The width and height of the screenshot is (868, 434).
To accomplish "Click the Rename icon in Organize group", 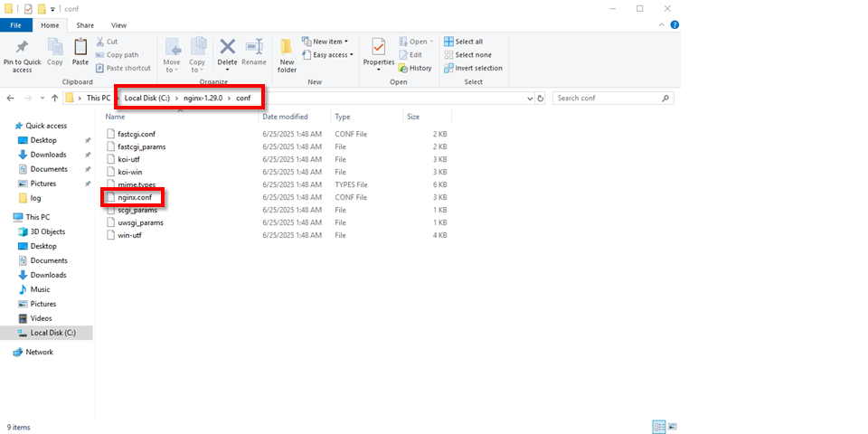I will point(254,47).
